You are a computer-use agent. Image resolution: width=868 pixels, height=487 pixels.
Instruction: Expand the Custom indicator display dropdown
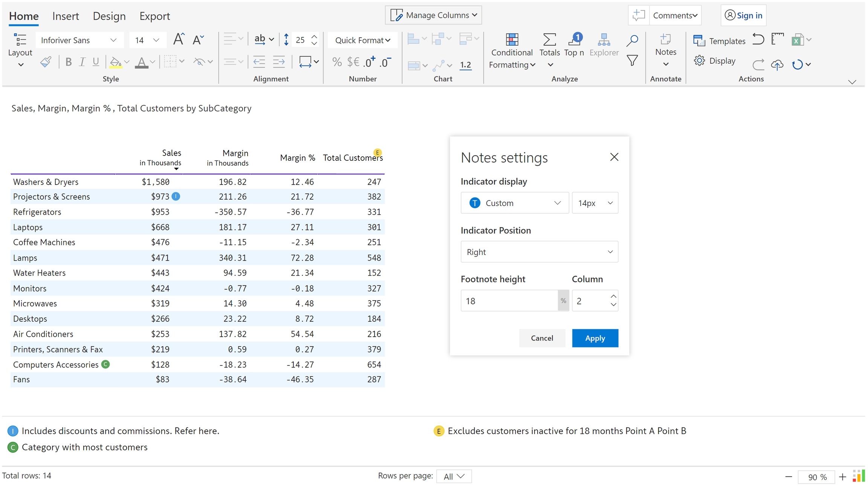(514, 203)
